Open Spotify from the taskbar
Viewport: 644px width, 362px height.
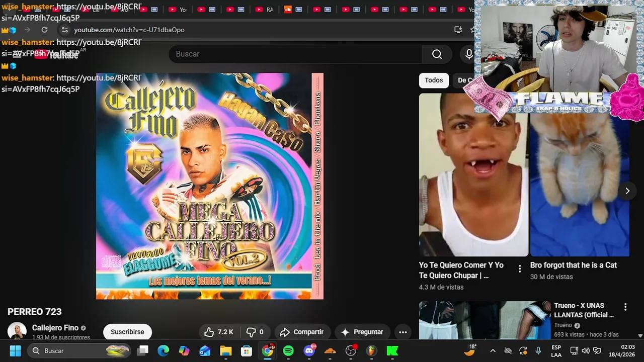coord(288,351)
